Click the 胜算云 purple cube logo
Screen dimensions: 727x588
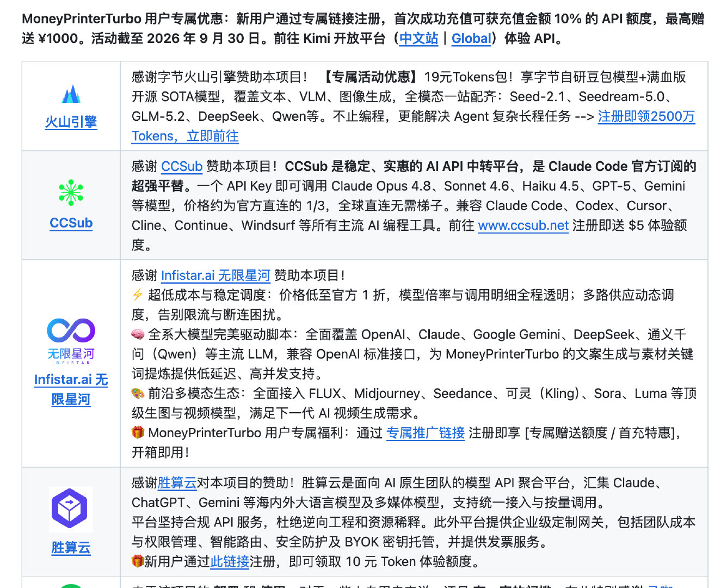coord(70,509)
